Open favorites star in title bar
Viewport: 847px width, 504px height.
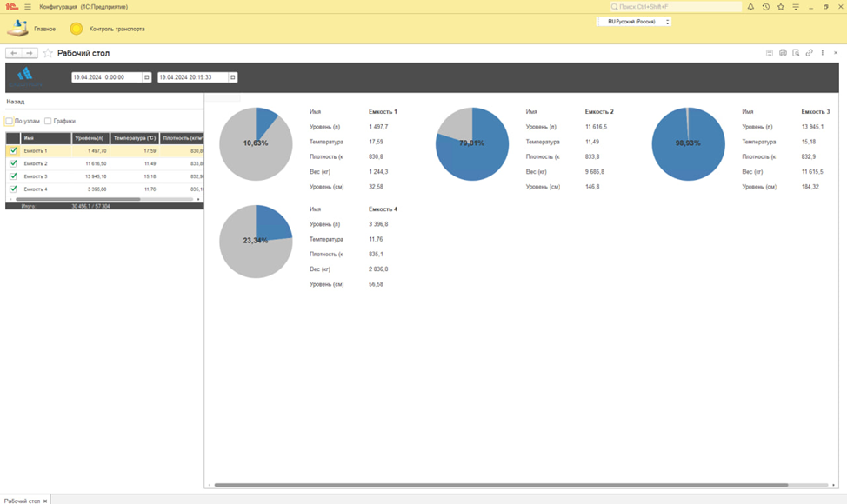781,7
